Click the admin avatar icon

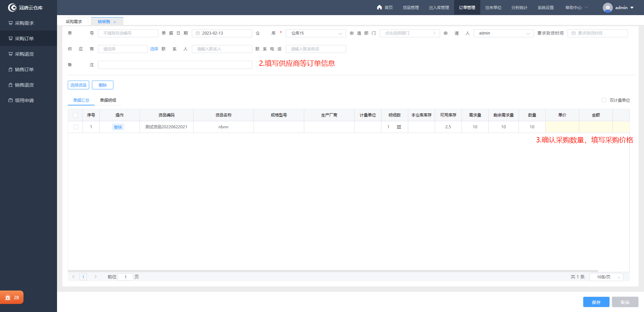(607, 7)
